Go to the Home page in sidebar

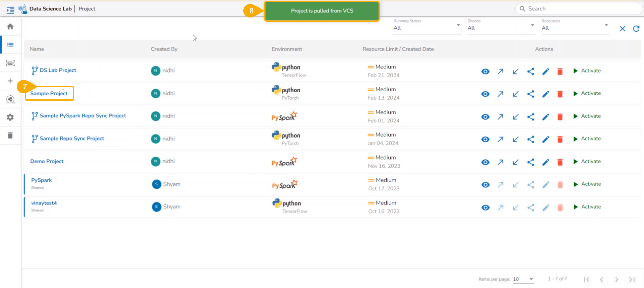[10, 27]
